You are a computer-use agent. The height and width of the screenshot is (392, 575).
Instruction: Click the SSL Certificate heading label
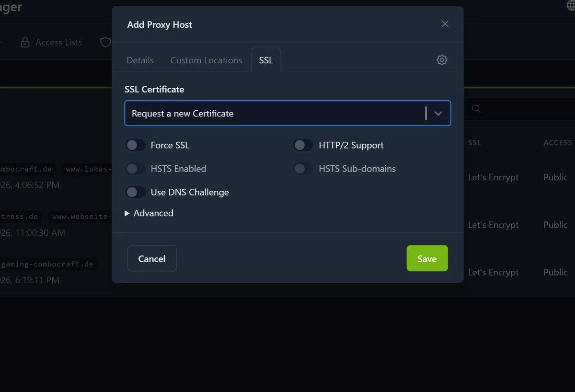(x=154, y=89)
